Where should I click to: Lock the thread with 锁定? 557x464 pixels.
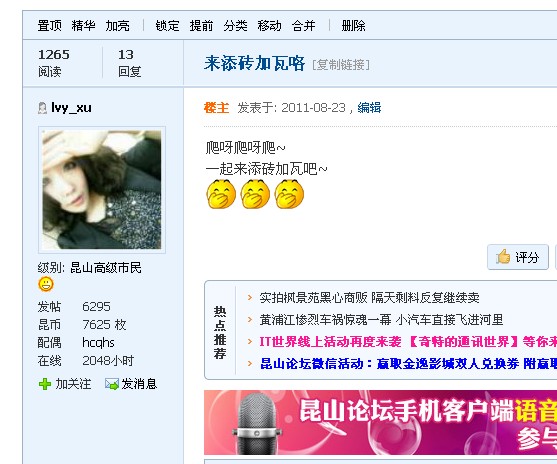tap(167, 26)
